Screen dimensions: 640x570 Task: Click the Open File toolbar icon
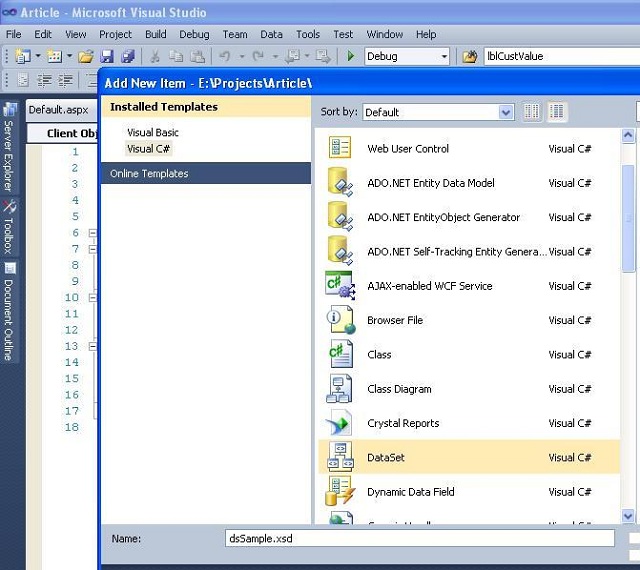(86, 57)
